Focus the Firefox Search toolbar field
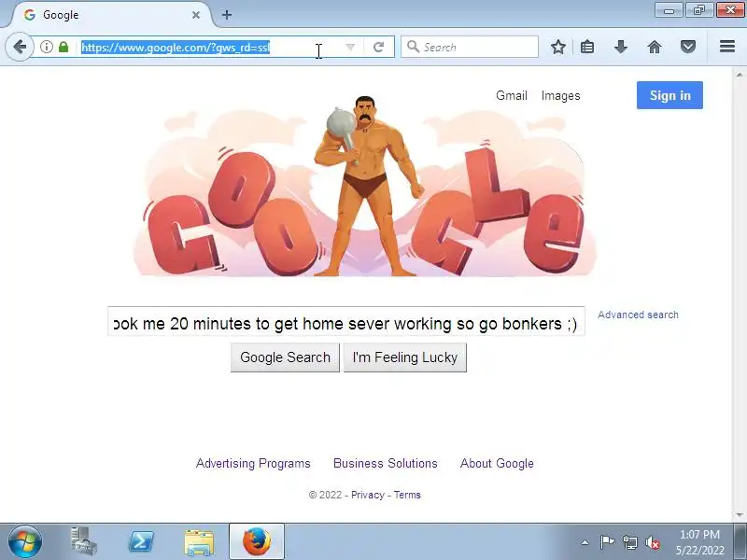Image resolution: width=747 pixels, height=560 pixels. tap(470, 47)
